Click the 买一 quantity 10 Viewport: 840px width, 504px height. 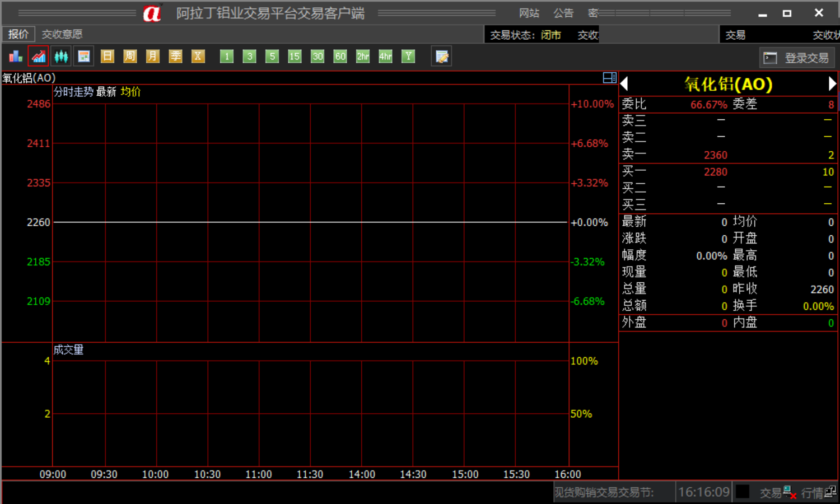[x=828, y=172]
